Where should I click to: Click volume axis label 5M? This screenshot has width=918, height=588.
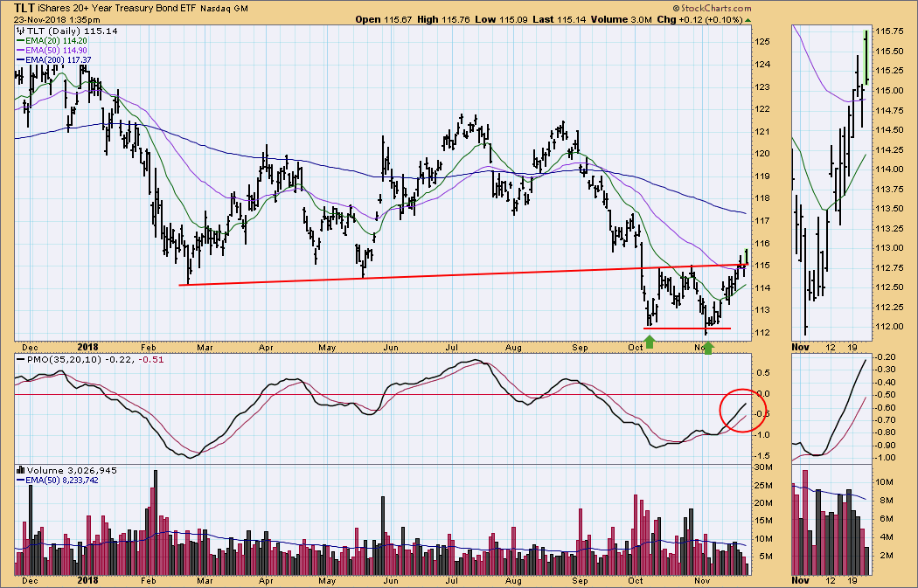click(x=765, y=557)
